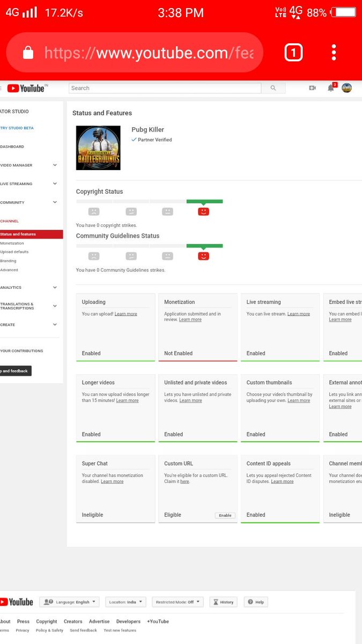Click the Pubg Killer channel thumbnail

[x=98, y=148]
